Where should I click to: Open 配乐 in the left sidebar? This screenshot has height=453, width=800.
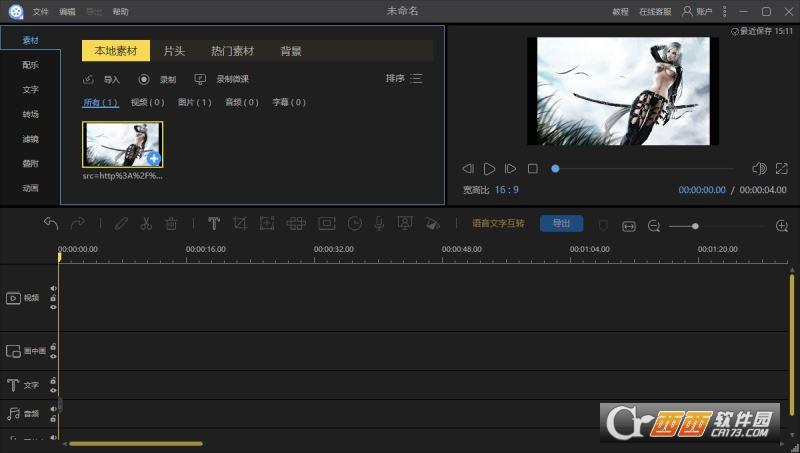click(x=30, y=65)
